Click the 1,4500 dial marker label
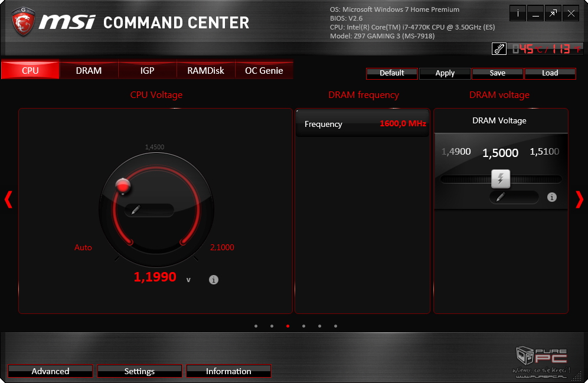 tap(155, 147)
